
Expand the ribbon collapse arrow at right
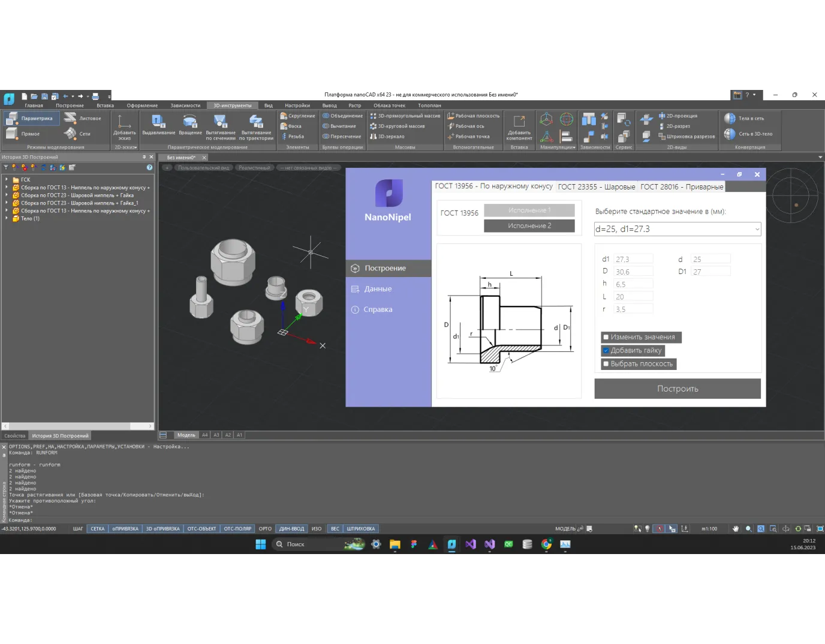pos(820,157)
